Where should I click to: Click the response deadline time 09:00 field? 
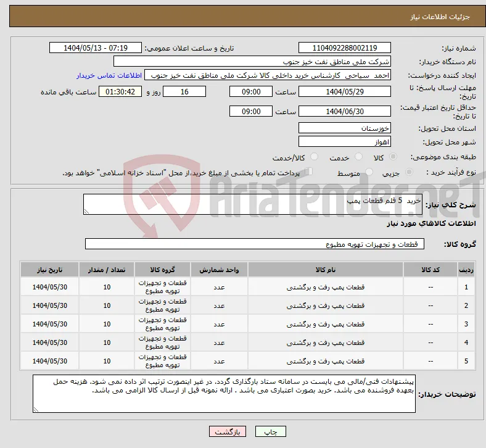[251, 91]
